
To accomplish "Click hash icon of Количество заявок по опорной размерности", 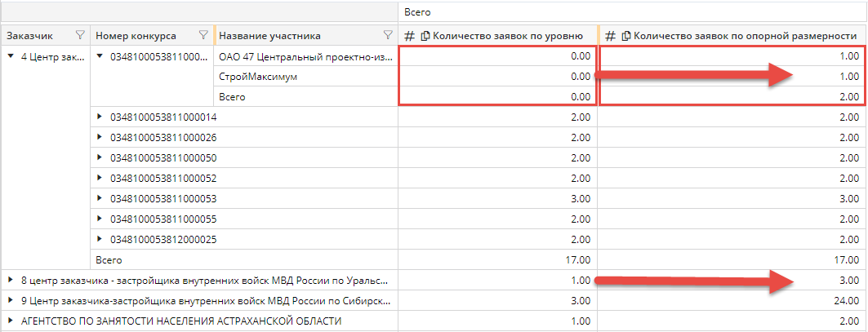I will pos(612,36).
